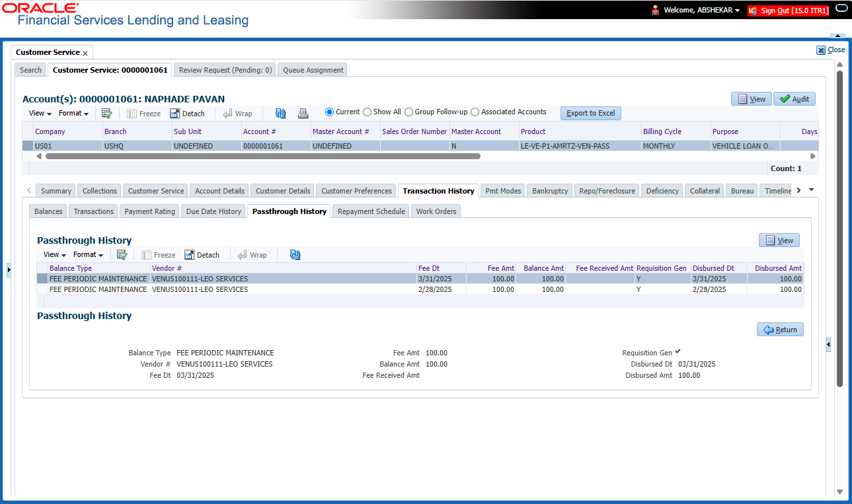Close the Customer Service tab with its x
Screen dimensions: 852x504
coord(85,53)
